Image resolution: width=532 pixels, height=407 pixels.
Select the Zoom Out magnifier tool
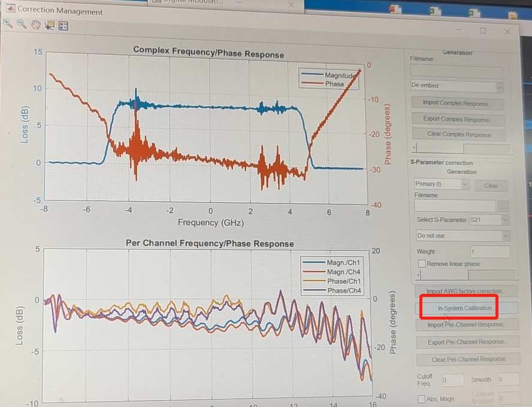[22, 25]
